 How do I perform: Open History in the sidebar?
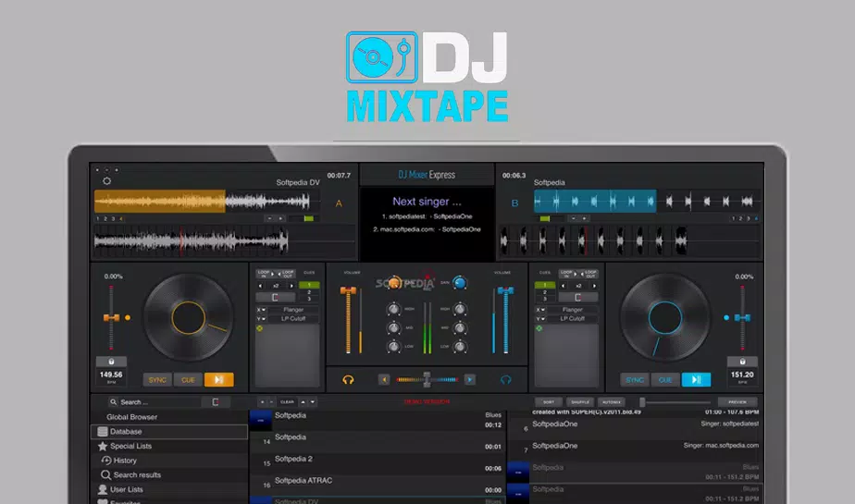125,461
